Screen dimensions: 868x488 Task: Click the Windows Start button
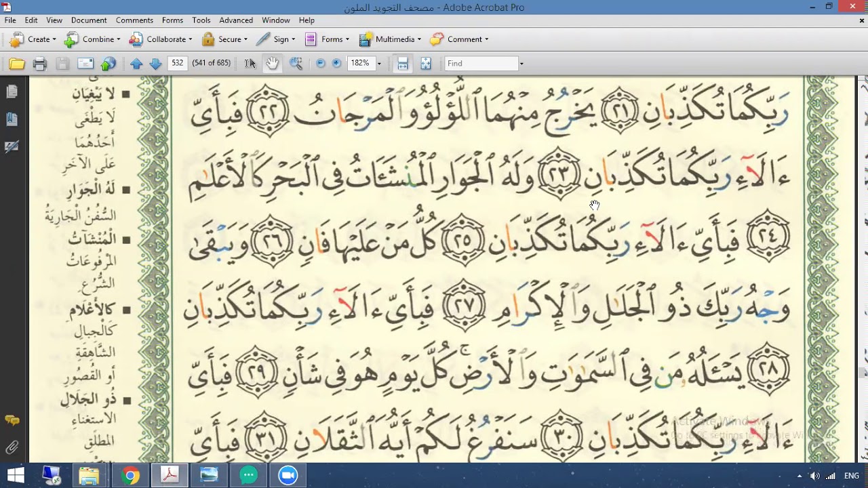(16, 475)
